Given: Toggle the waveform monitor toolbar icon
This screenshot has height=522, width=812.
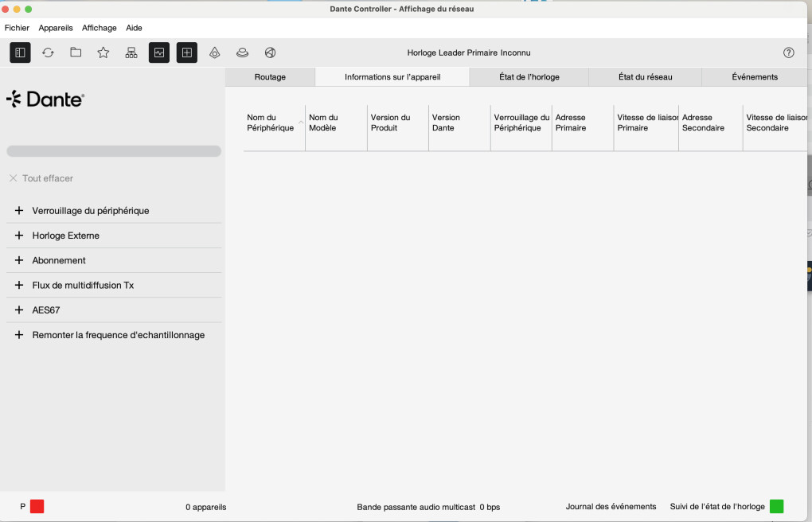Looking at the screenshot, I should (159, 53).
